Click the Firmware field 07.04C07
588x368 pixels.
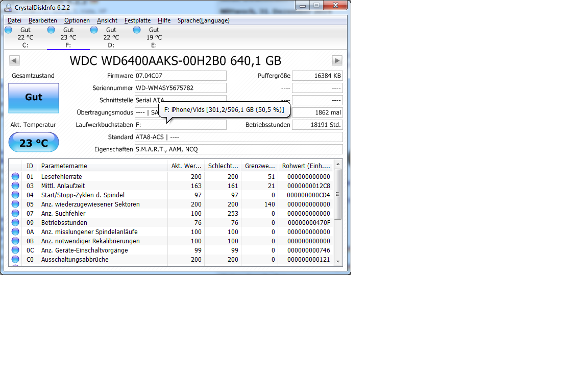180,76
